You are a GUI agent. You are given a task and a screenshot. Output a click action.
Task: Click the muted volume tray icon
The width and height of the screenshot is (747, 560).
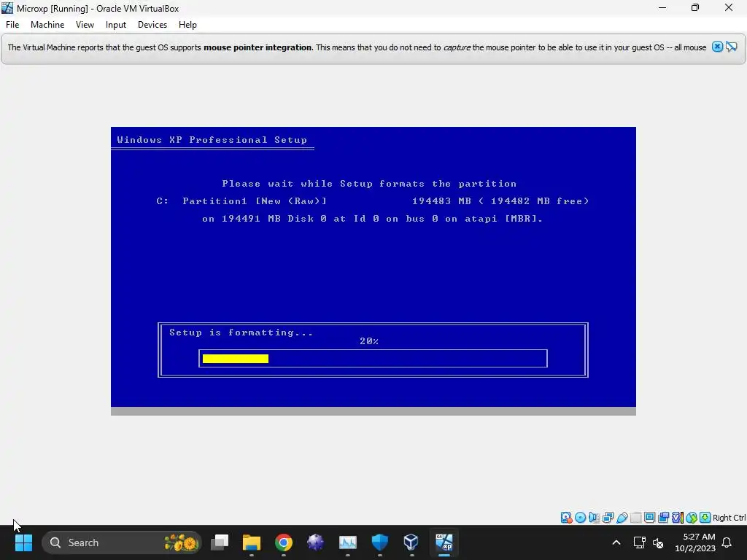pyautogui.click(x=659, y=542)
